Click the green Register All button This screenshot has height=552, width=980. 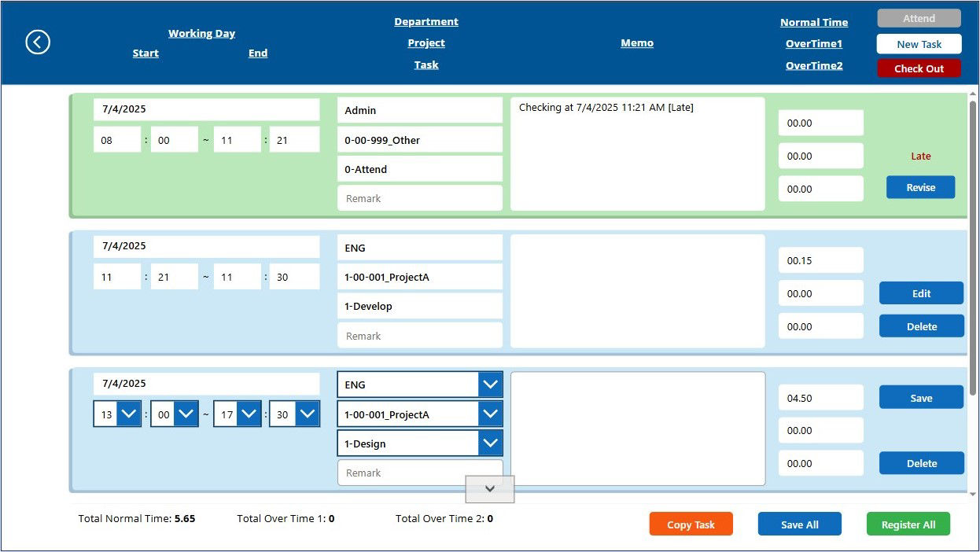tap(908, 524)
